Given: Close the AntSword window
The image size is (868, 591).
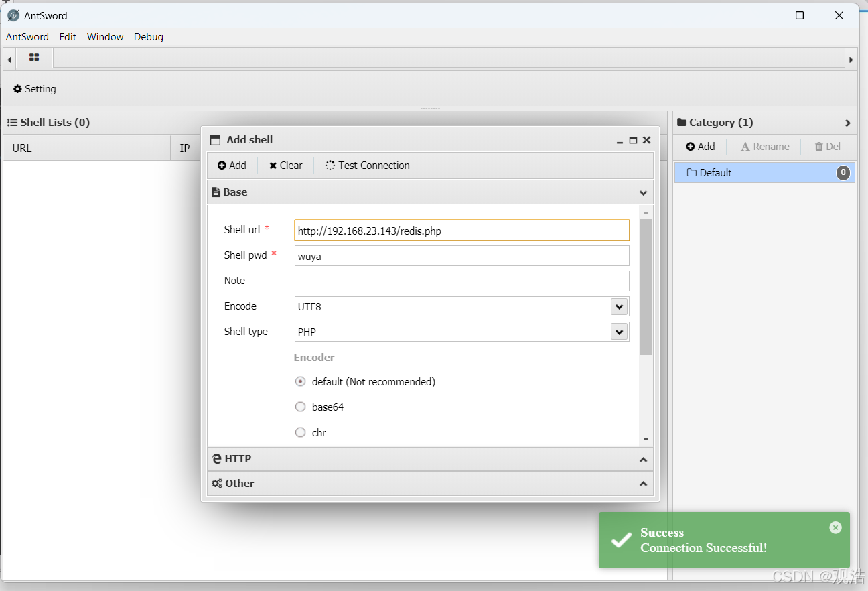Looking at the screenshot, I should click(839, 15).
